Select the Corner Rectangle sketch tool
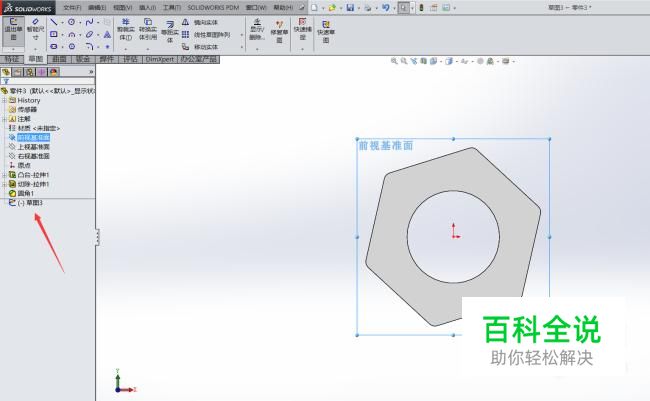Viewport: 650px width, 401px height. [53, 34]
